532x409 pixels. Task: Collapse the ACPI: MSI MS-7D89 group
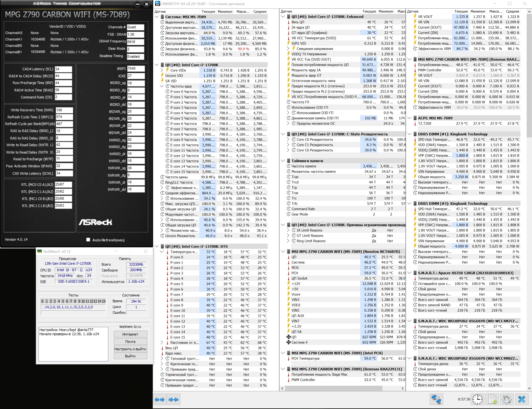pos(409,118)
